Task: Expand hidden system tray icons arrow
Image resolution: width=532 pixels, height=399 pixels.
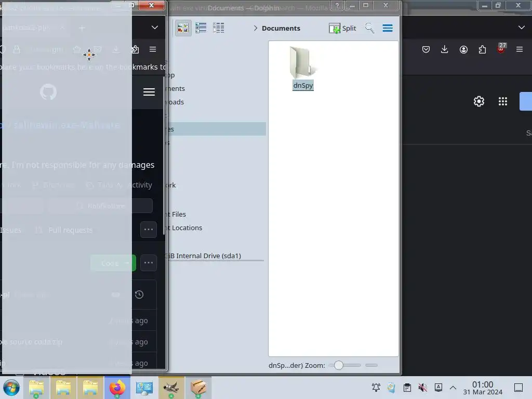Action: click(453, 388)
